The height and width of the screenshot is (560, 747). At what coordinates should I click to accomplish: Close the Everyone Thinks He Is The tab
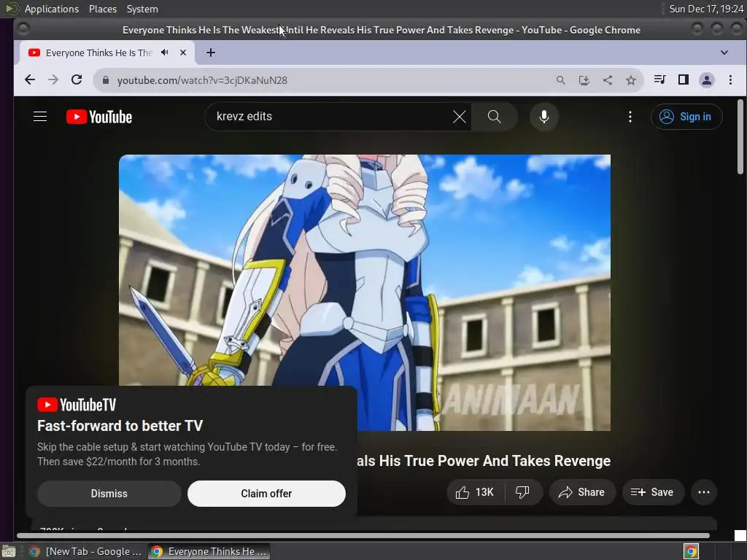click(183, 52)
